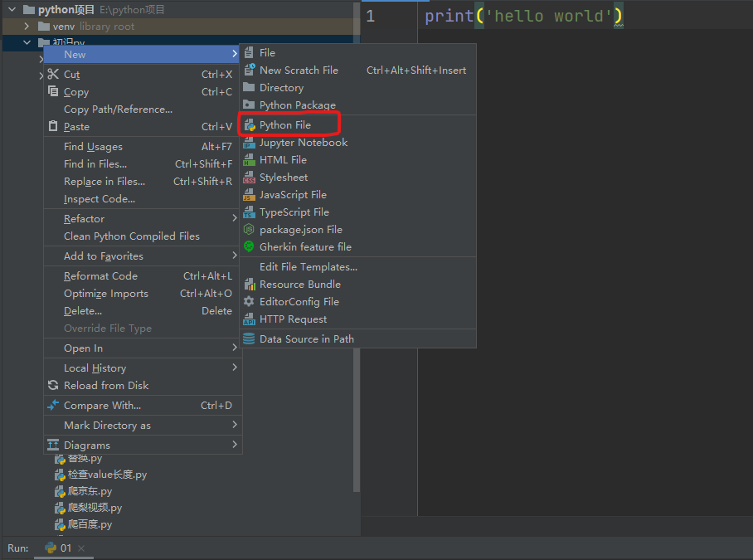Click the Stylesheet CSS icon
This screenshot has height=560, width=753.
pos(250,178)
